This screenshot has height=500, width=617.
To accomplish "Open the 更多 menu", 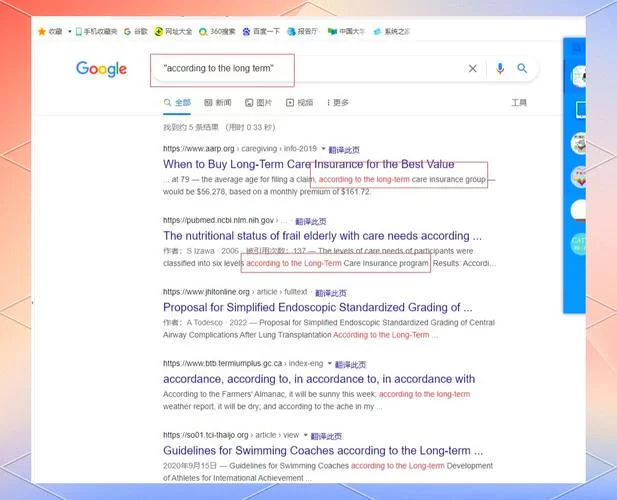I will [338, 103].
